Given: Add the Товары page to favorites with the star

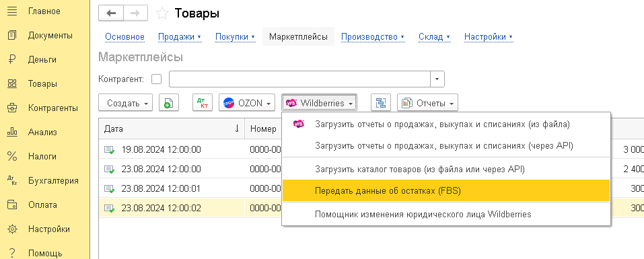Looking at the screenshot, I should click(x=162, y=13).
